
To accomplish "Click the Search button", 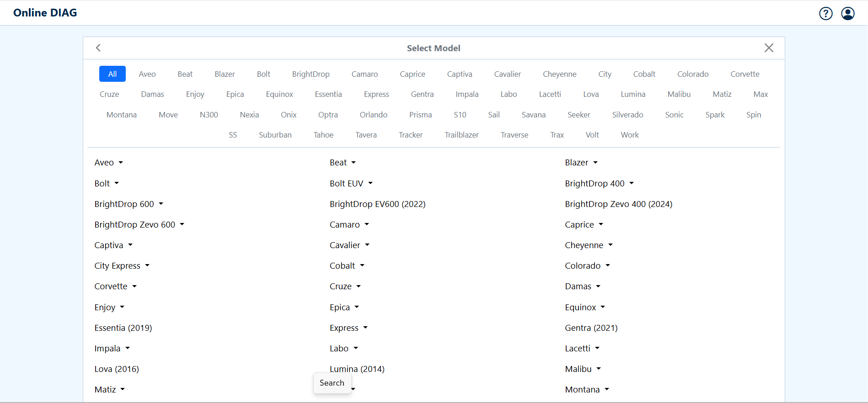I will coord(332,383).
